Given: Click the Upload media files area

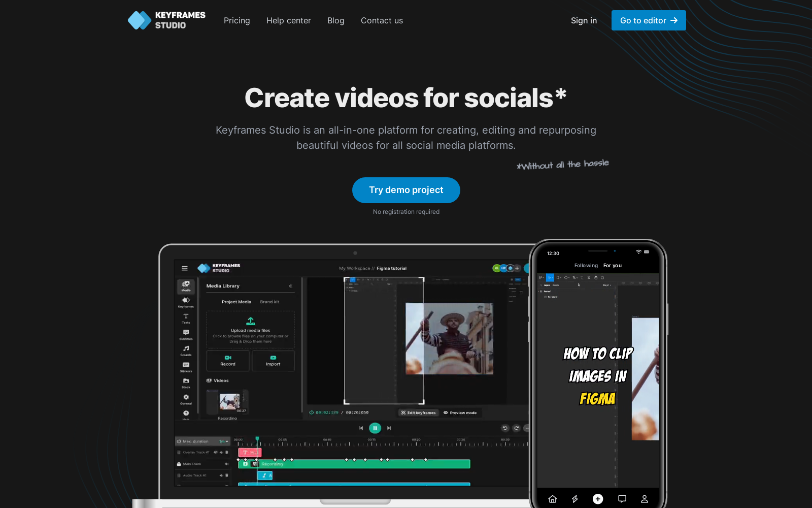Looking at the screenshot, I should coord(250,330).
